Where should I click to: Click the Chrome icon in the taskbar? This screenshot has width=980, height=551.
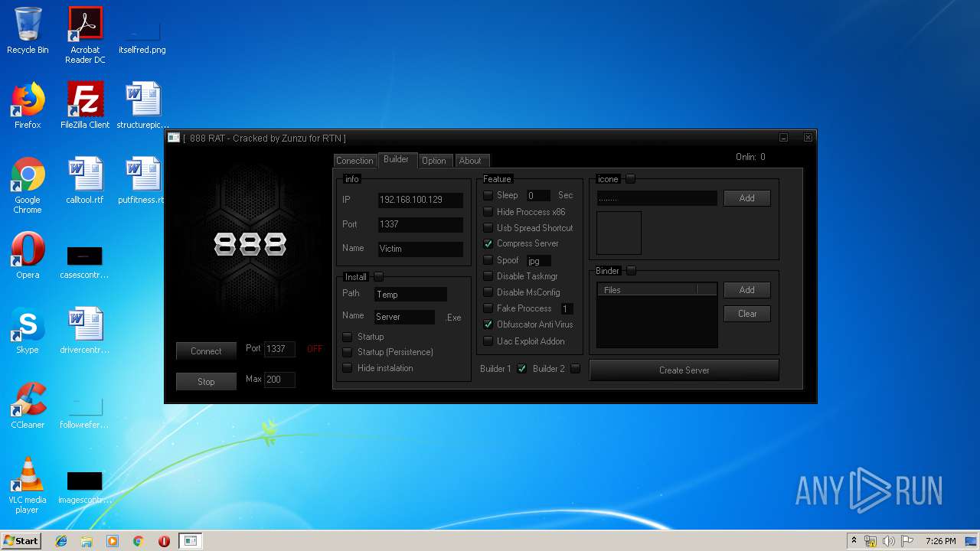[x=139, y=541]
